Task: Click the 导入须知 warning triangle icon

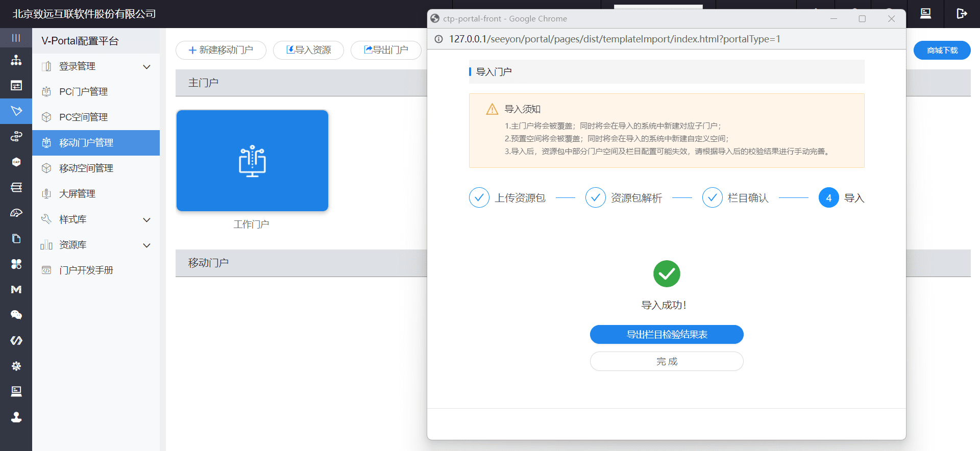Action: [x=492, y=109]
